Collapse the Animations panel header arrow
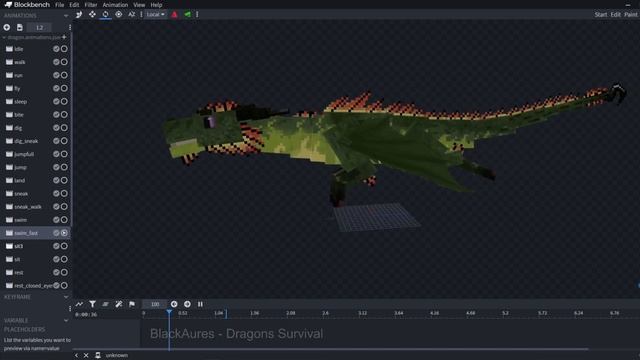The width and height of the screenshot is (640, 360). pos(66,16)
